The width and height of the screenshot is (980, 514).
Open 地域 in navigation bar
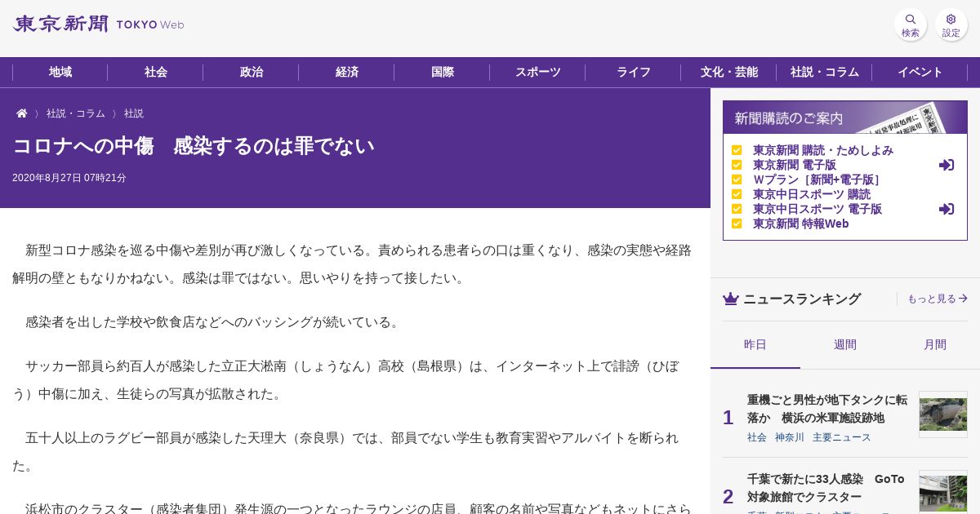point(60,72)
